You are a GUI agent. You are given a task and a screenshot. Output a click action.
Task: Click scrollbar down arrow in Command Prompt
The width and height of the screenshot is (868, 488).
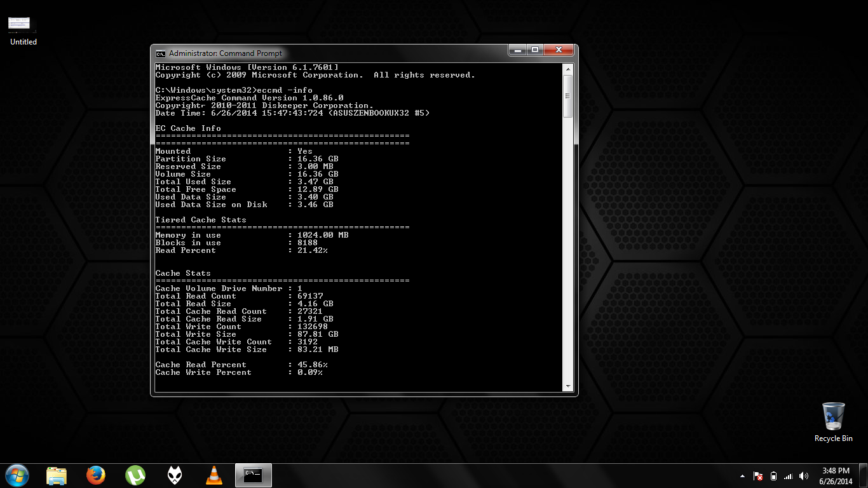(x=568, y=386)
